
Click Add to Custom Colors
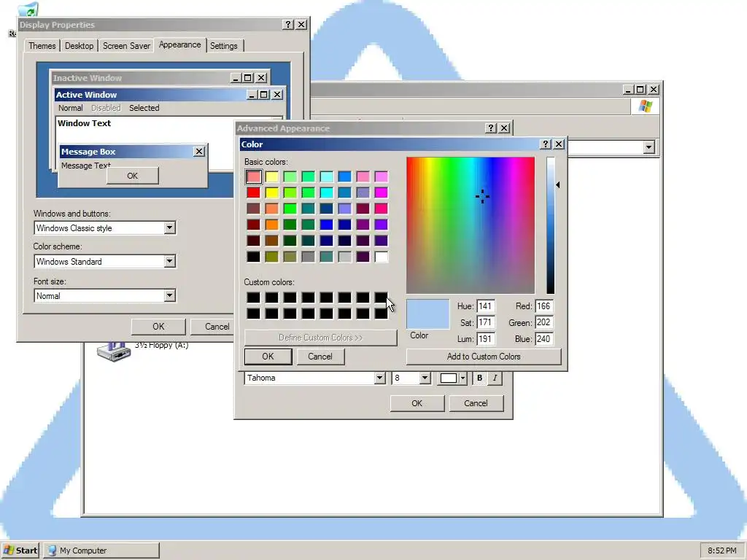(x=484, y=356)
